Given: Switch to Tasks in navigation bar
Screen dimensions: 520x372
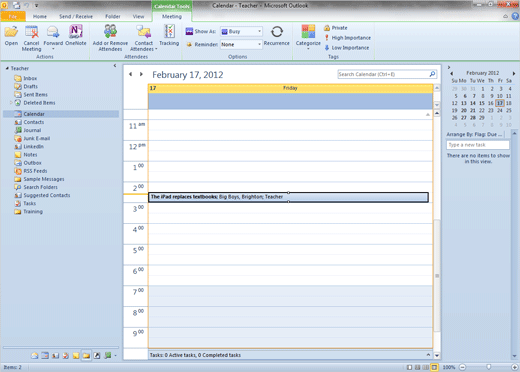Looking at the screenshot, I should (65, 356).
